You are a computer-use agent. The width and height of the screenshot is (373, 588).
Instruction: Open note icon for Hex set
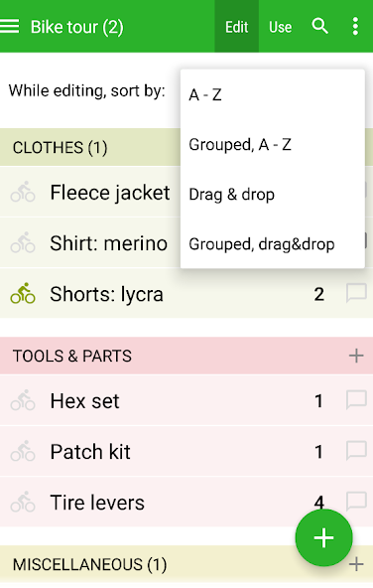tap(356, 400)
